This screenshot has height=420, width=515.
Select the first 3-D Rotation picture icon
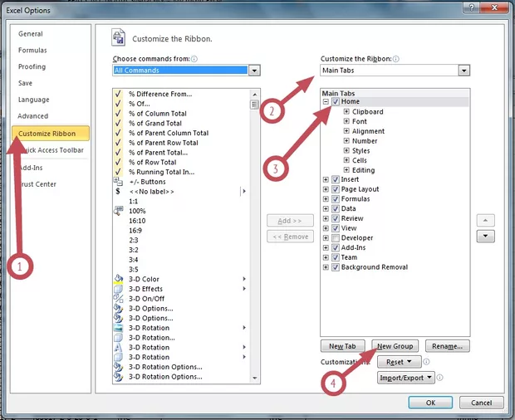pyautogui.click(x=118, y=328)
